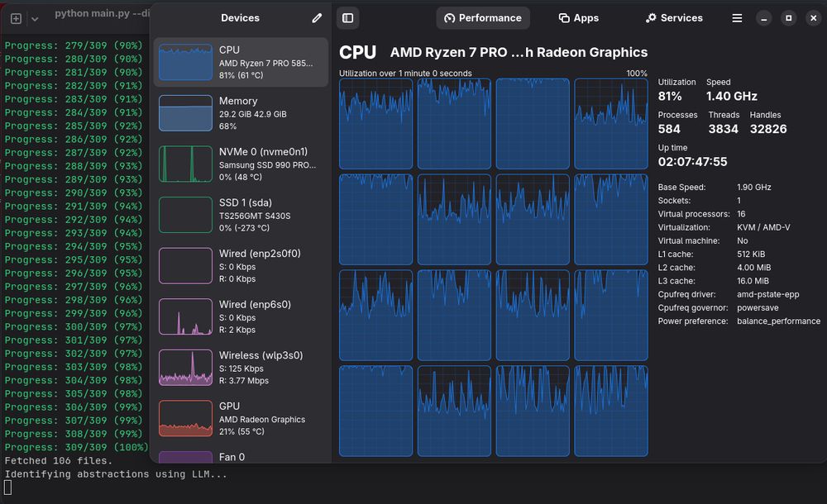Open the hamburger main menu
This screenshot has width=827, height=504.
coord(738,17)
